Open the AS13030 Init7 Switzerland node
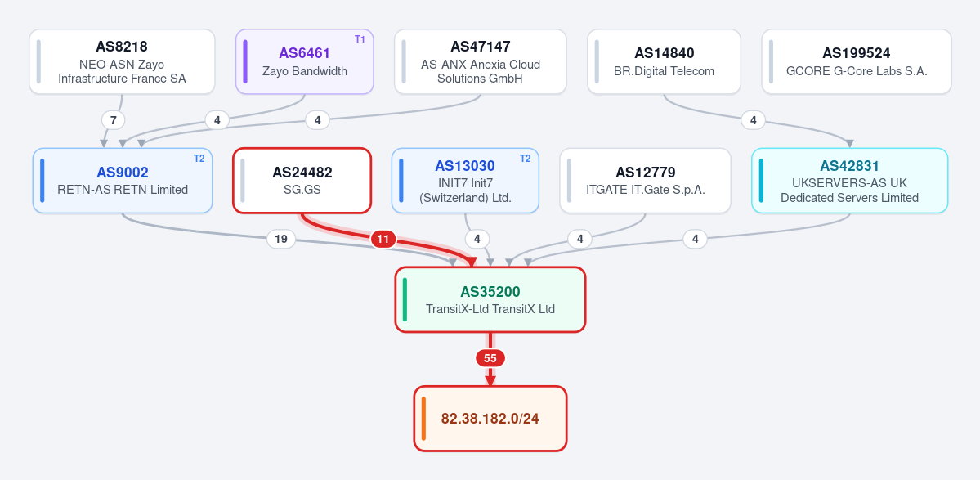This screenshot has height=480, width=980. point(465,181)
